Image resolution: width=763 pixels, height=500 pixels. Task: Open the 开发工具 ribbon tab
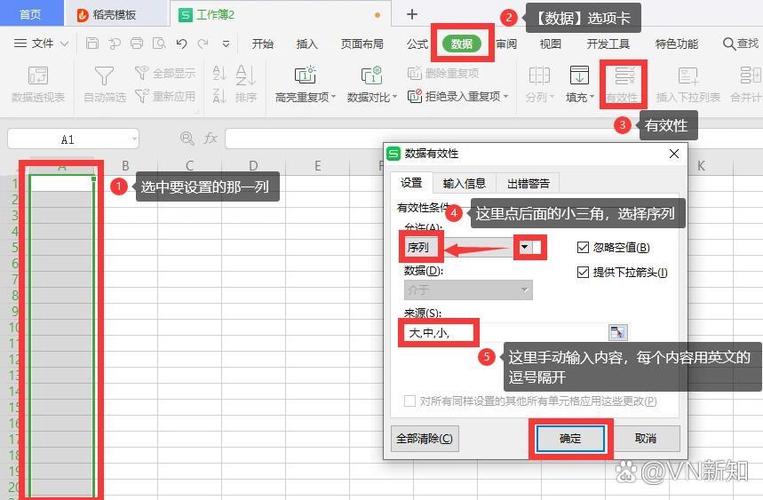(608, 44)
